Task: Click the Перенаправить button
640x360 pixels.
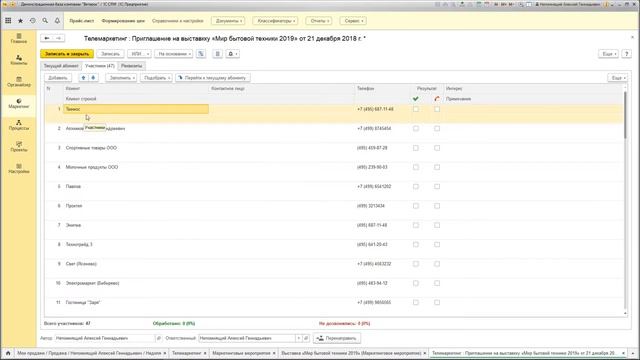Action: (337, 338)
